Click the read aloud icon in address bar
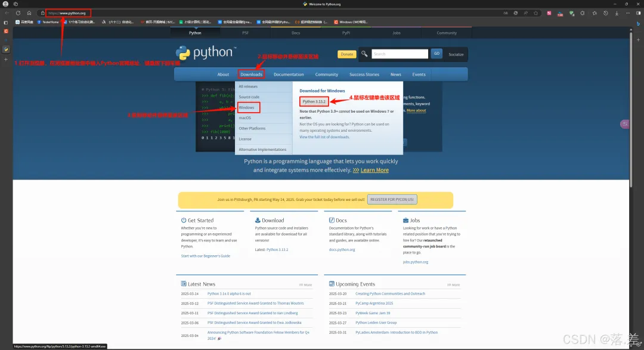This screenshot has width=644, height=350. [x=526, y=13]
